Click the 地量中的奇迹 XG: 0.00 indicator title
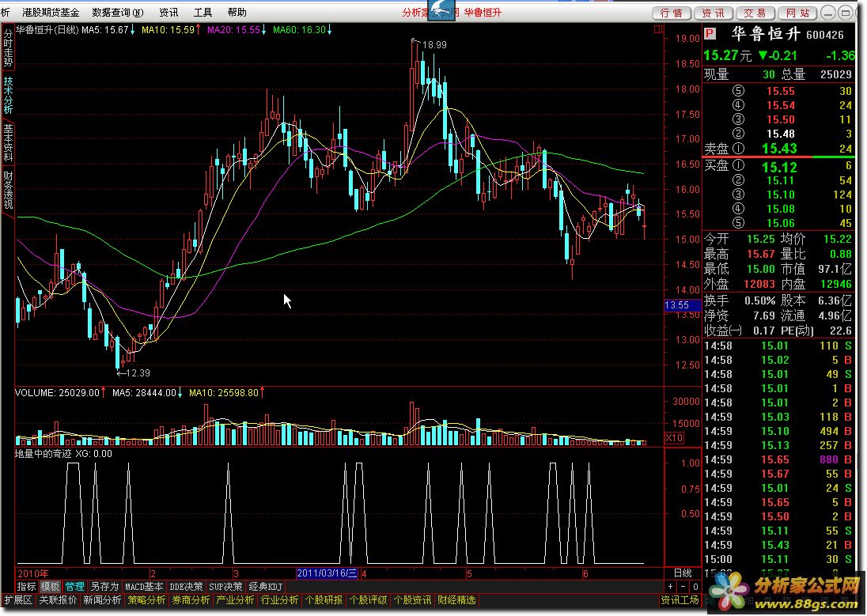The height and width of the screenshot is (616, 867). click(x=63, y=454)
